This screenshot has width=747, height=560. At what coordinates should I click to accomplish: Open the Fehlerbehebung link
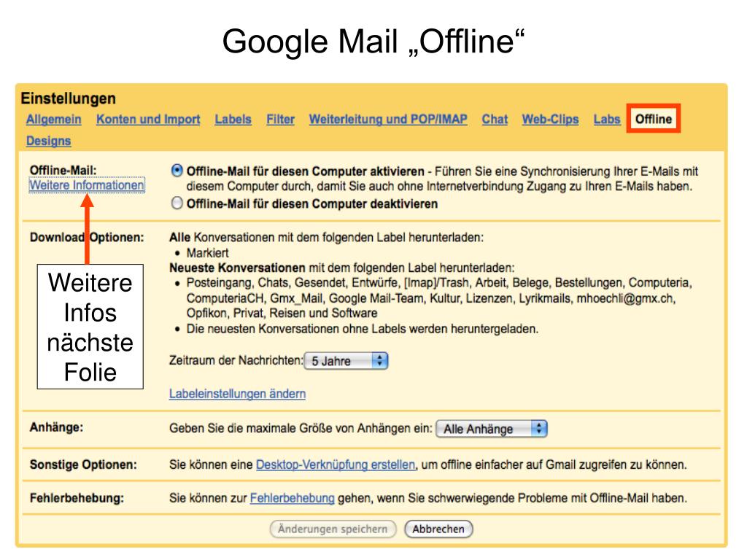click(x=292, y=498)
